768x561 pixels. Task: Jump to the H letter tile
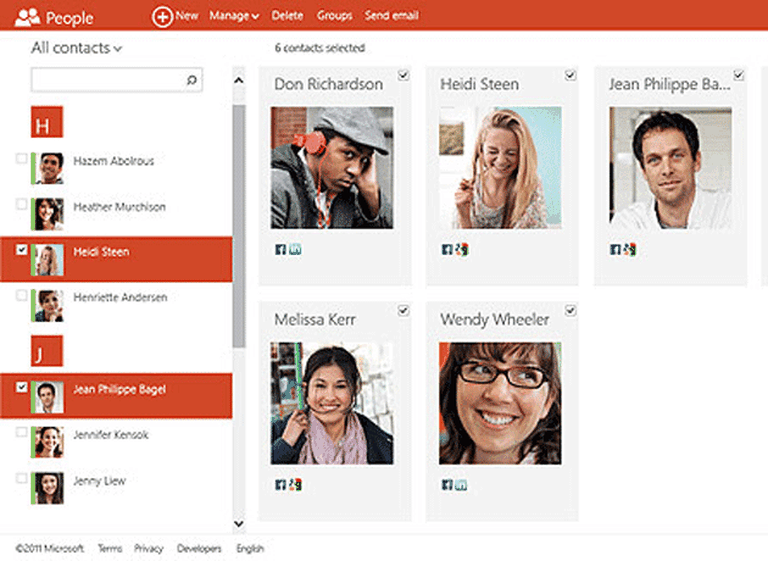pyautogui.click(x=47, y=122)
